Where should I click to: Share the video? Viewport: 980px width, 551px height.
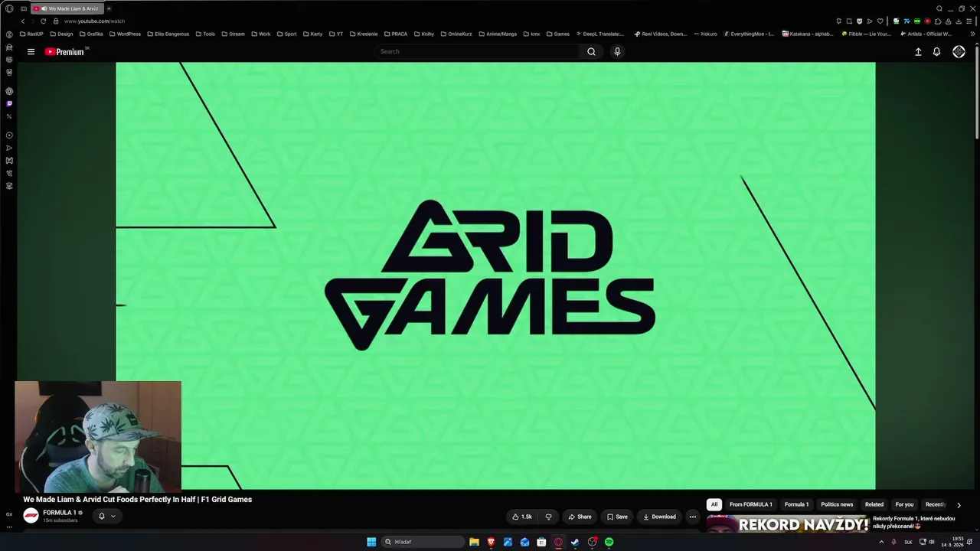(580, 517)
